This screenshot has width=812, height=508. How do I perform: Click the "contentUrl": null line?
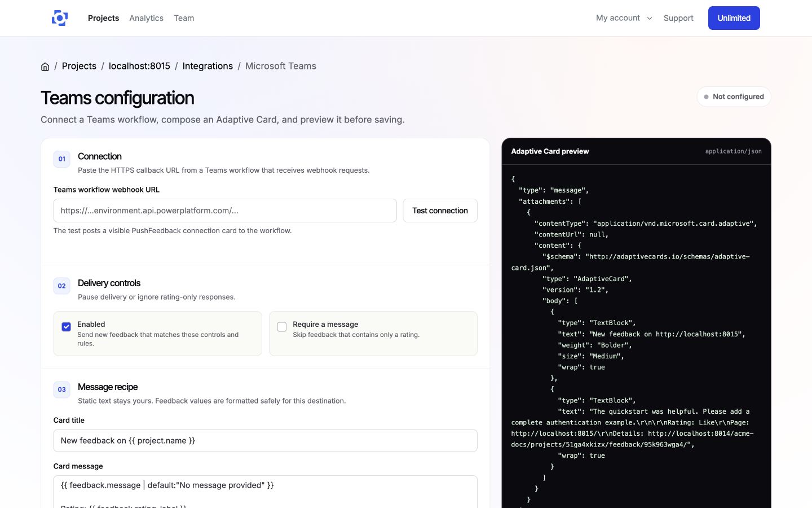571,234
